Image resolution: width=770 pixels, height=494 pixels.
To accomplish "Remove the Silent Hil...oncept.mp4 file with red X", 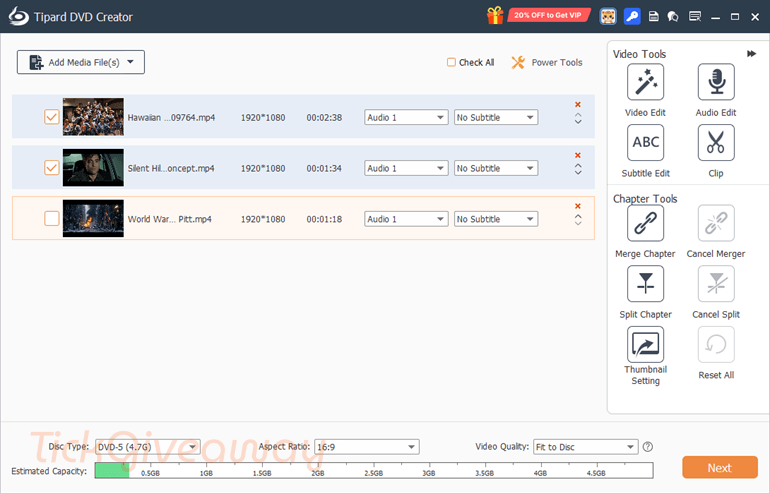I will point(578,155).
